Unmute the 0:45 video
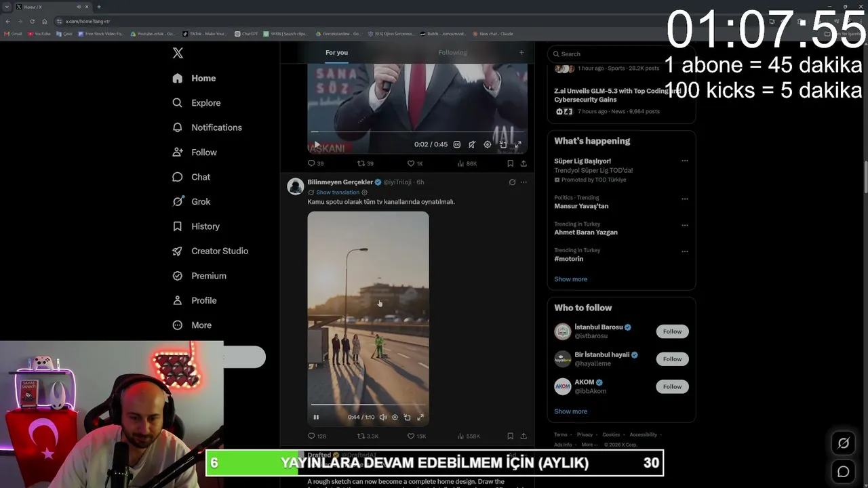Viewport: 868px width, 488px height. tap(472, 144)
